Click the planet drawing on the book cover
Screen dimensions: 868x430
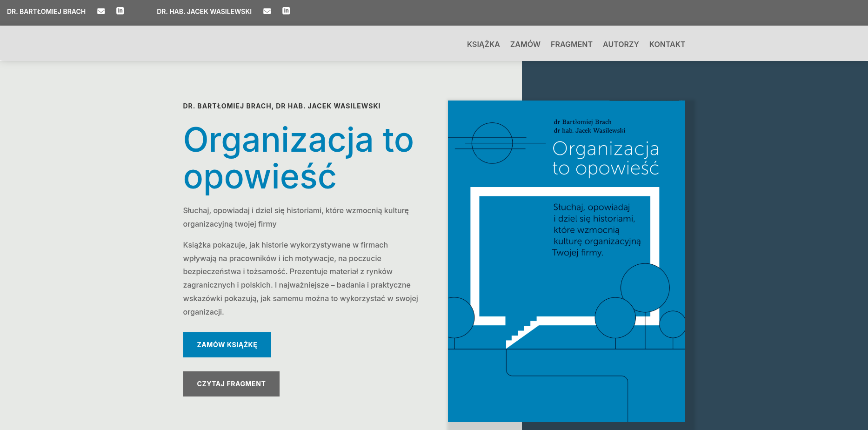(x=492, y=143)
